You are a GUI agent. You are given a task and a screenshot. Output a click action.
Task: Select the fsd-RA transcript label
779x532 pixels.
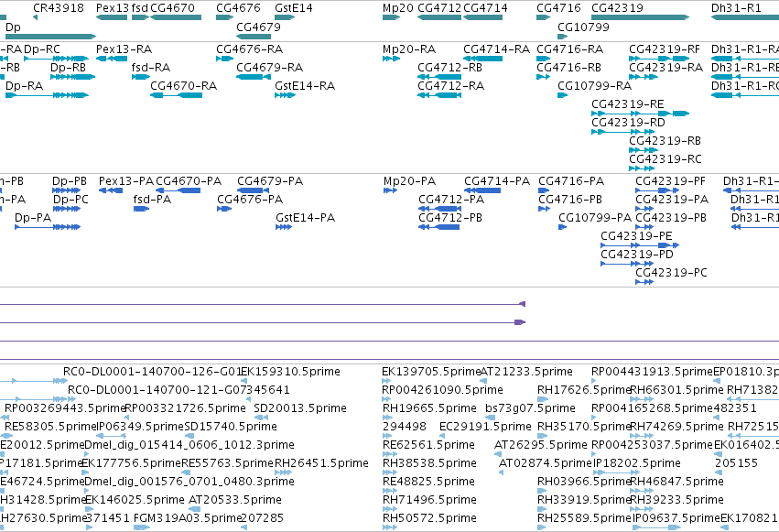tap(150, 68)
